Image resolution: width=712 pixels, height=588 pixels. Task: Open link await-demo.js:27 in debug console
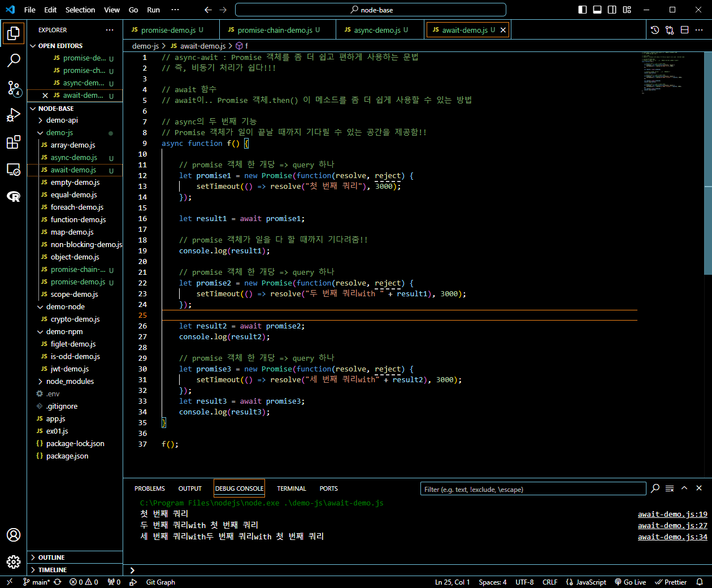pyautogui.click(x=672, y=526)
